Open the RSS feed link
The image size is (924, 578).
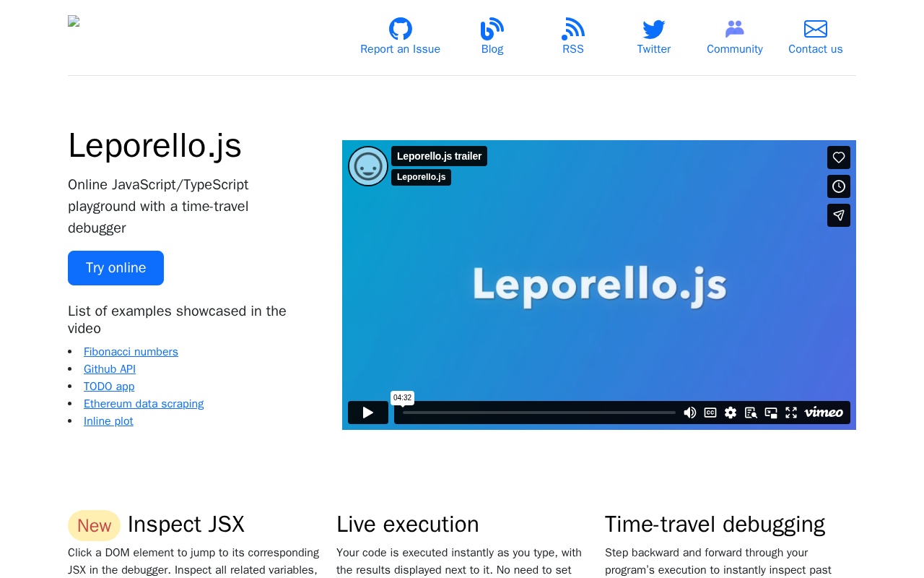(573, 38)
